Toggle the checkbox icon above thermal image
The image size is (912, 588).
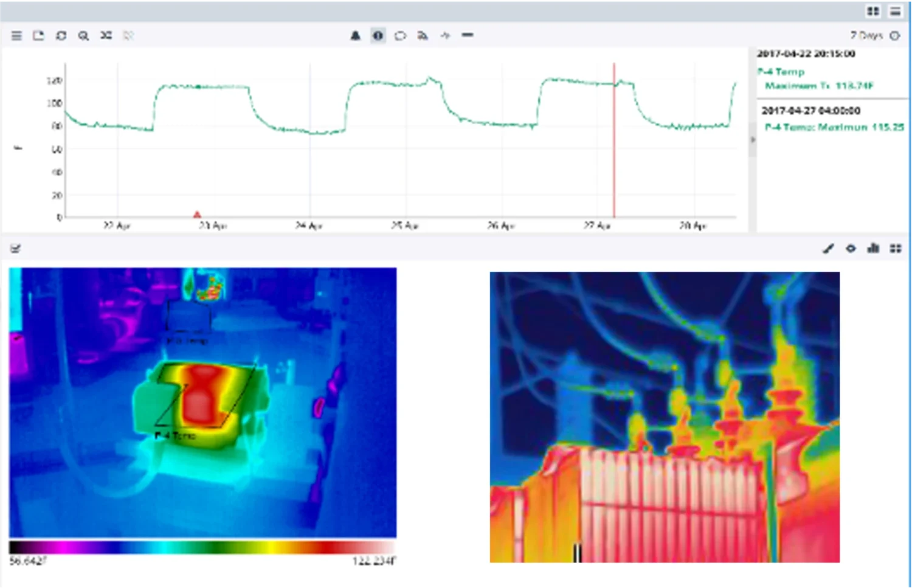pos(16,249)
